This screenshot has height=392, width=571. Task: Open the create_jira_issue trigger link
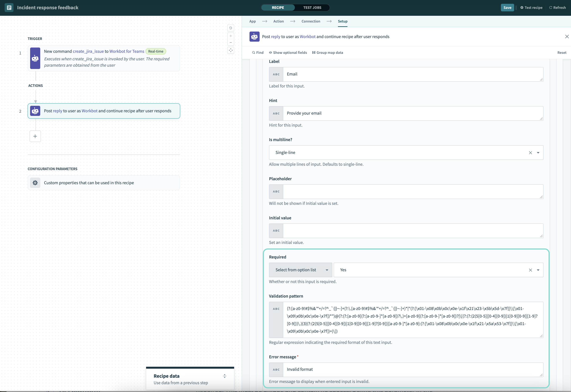(88, 51)
